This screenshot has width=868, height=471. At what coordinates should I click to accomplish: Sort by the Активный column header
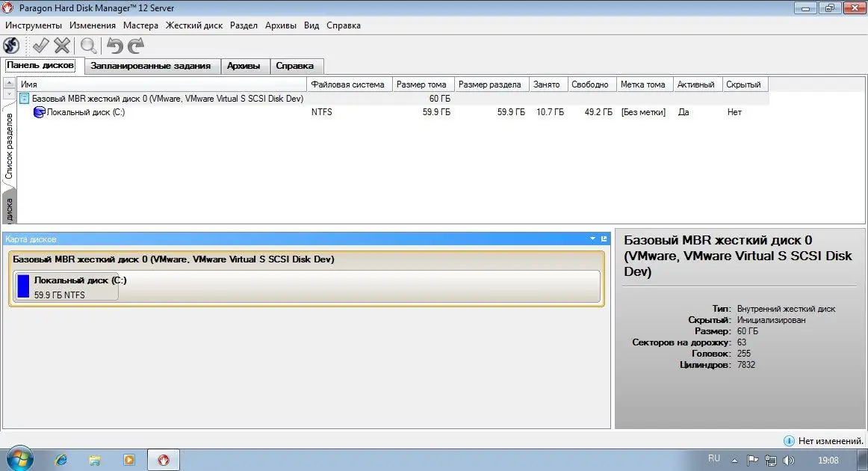click(x=698, y=84)
